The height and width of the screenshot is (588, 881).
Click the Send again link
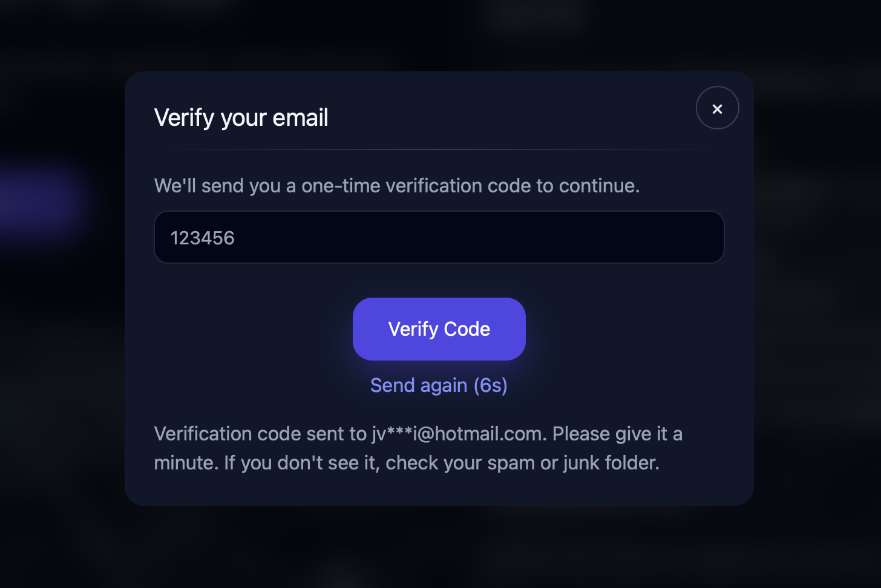click(x=419, y=385)
